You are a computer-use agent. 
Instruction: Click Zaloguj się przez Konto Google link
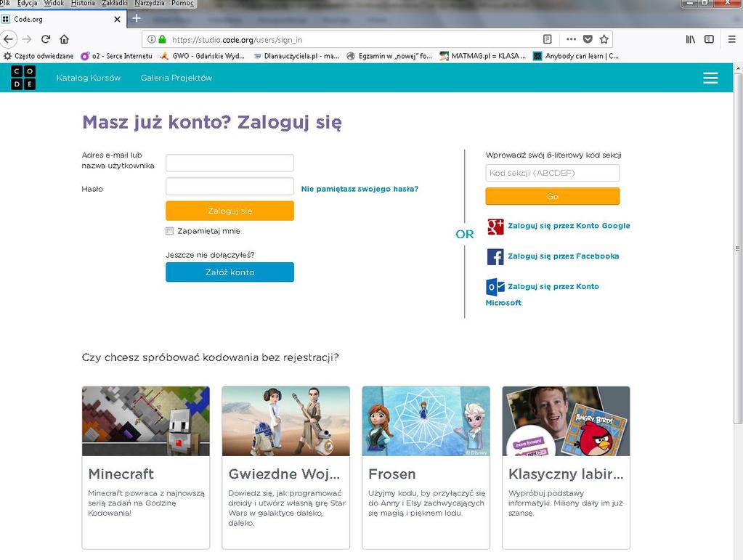click(x=569, y=226)
